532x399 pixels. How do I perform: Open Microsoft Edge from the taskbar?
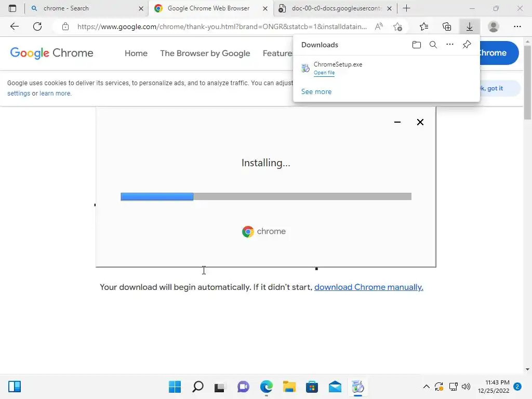point(267,387)
